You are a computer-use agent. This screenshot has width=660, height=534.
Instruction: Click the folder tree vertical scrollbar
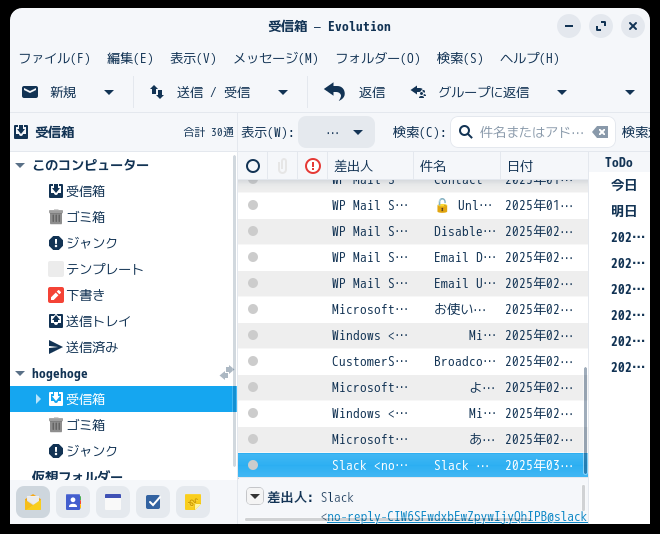coord(234,311)
